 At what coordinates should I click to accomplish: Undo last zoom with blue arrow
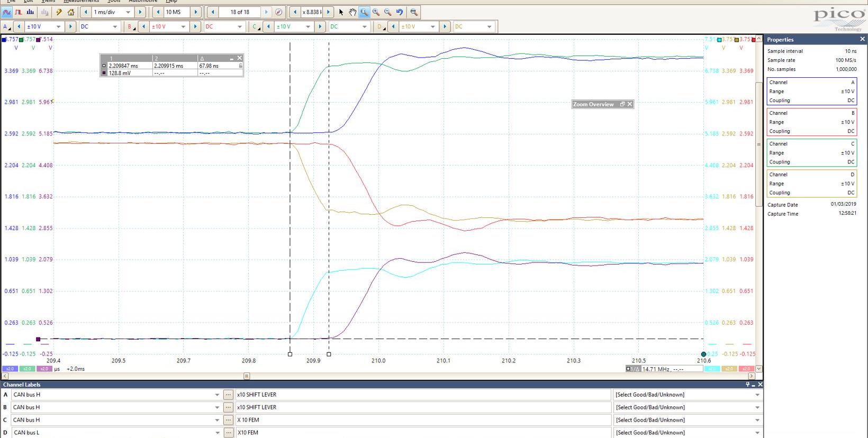coord(400,12)
